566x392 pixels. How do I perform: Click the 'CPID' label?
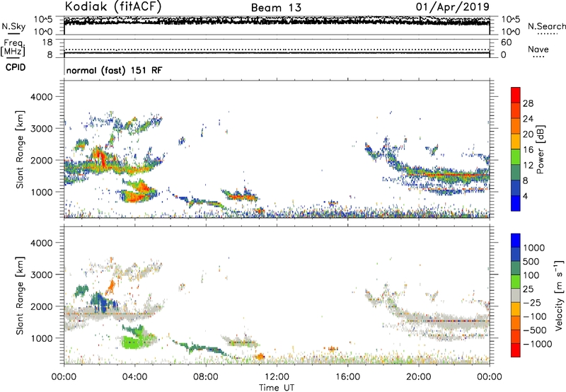coord(16,67)
